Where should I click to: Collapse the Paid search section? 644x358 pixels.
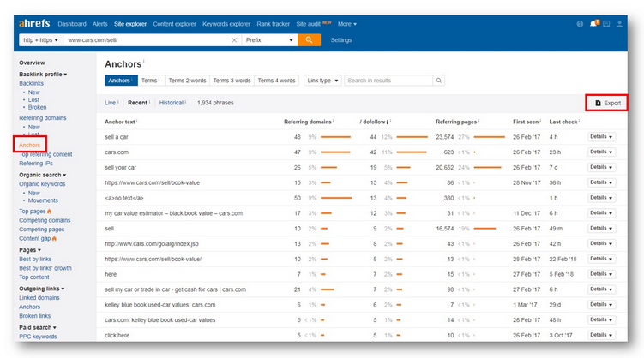point(38,327)
